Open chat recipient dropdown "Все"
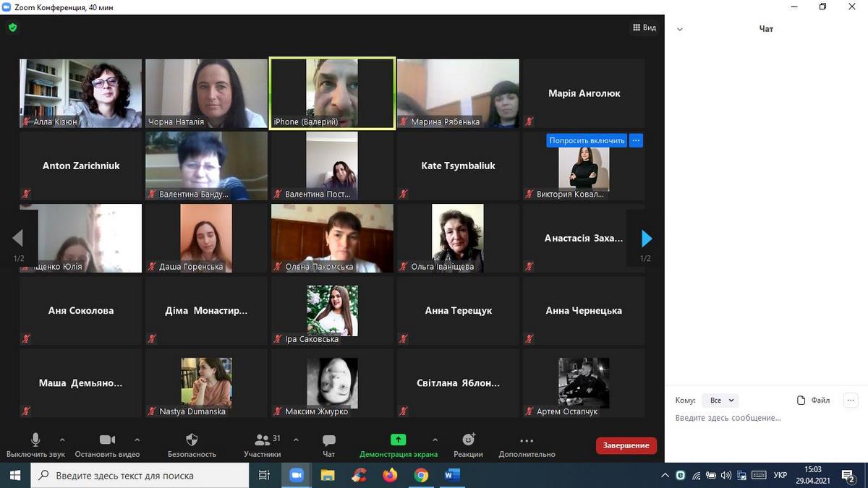 pos(720,400)
